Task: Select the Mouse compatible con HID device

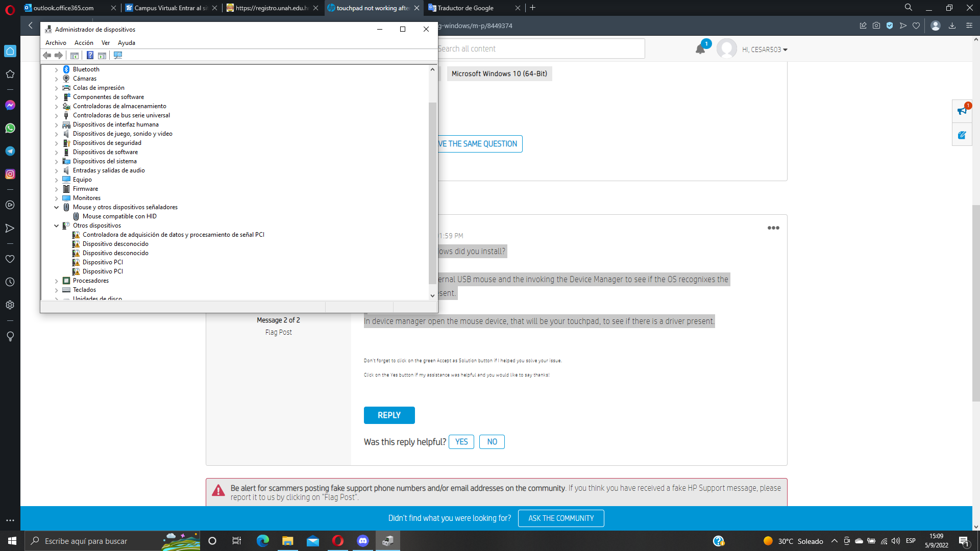Action: pyautogui.click(x=119, y=216)
